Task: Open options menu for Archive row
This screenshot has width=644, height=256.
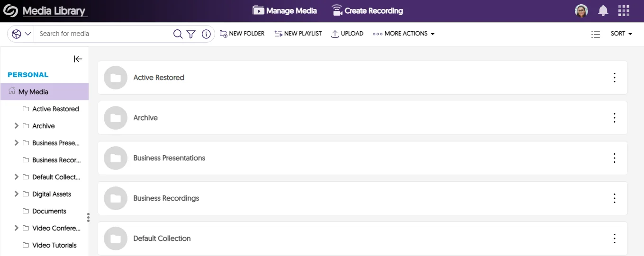Action: coord(615,118)
